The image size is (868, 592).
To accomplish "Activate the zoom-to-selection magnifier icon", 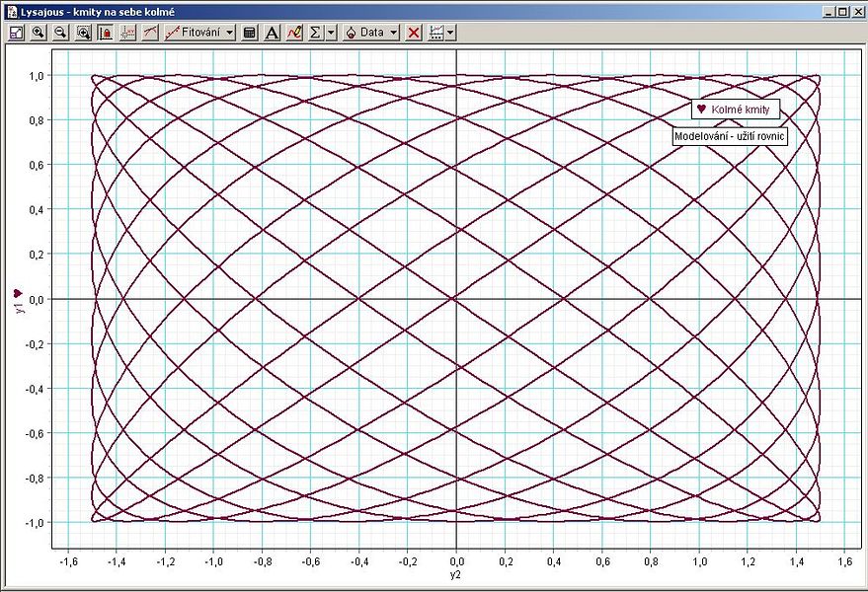I will click(x=83, y=33).
